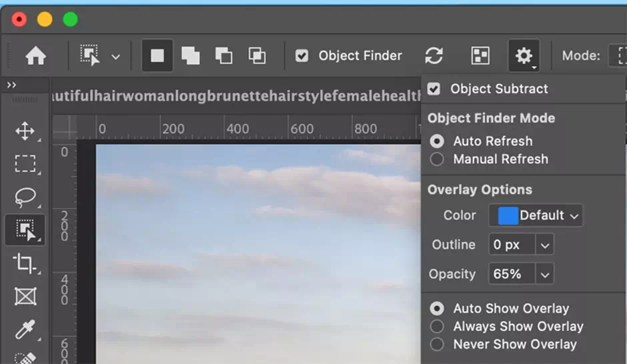The image size is (627, 364).
Task: Click the Object Selection tool icon in the options bar
Action: pyautogui.click(x=89, y=55)
